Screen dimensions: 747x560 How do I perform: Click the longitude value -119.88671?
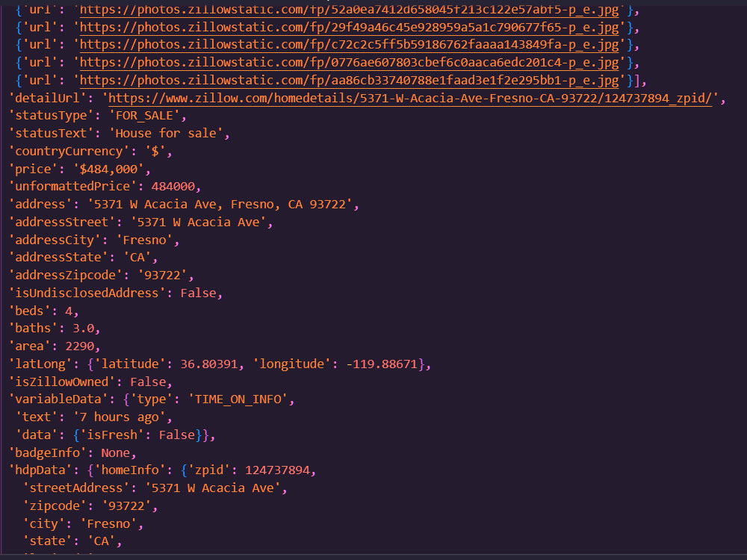[382, 364]
